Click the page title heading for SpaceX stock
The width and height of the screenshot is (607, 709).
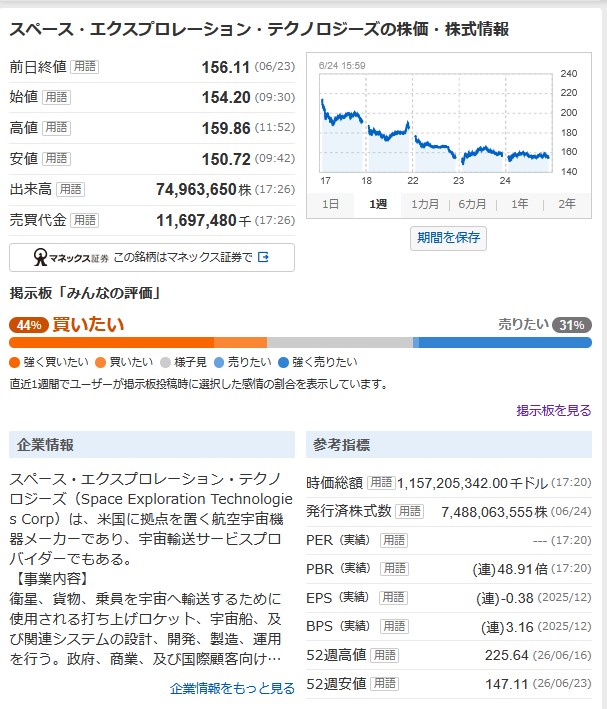259,29
